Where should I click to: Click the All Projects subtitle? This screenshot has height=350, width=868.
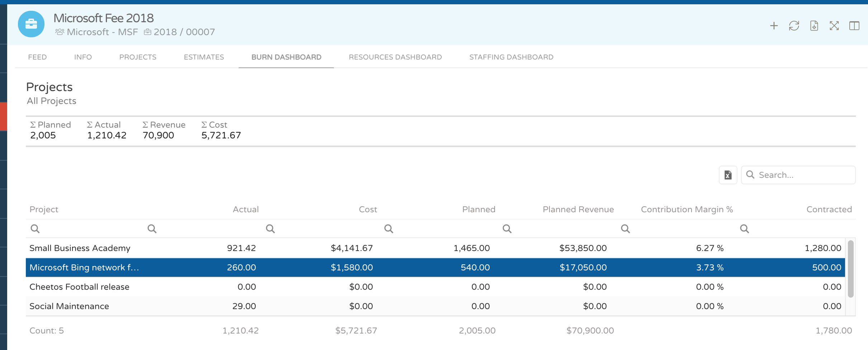(x=52, y=101)
